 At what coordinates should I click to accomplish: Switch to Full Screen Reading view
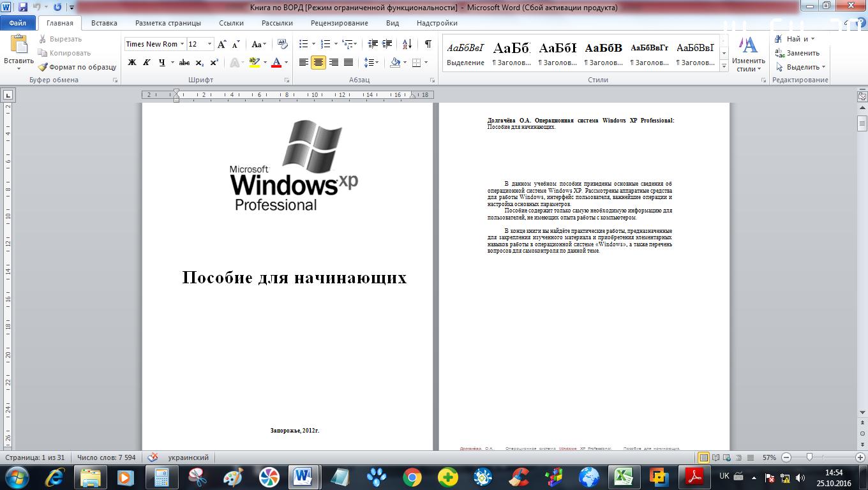click(715, 457)
